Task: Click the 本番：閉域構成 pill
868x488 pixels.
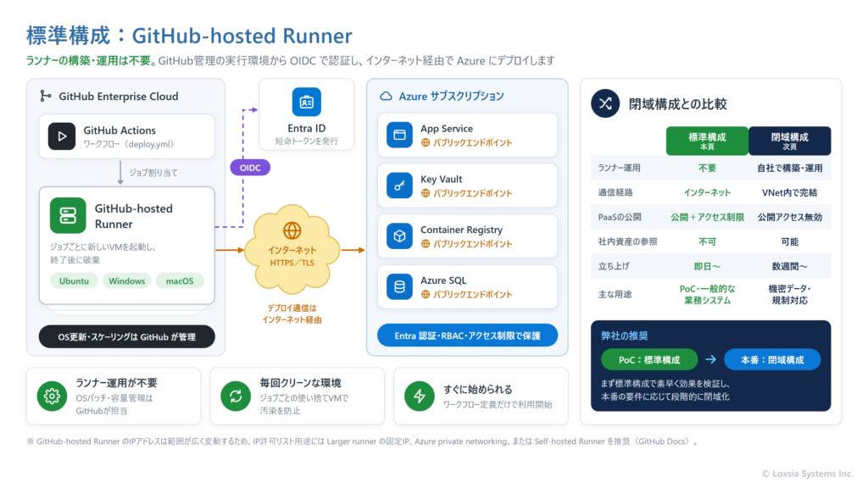Action: click(x=772, y=359)
